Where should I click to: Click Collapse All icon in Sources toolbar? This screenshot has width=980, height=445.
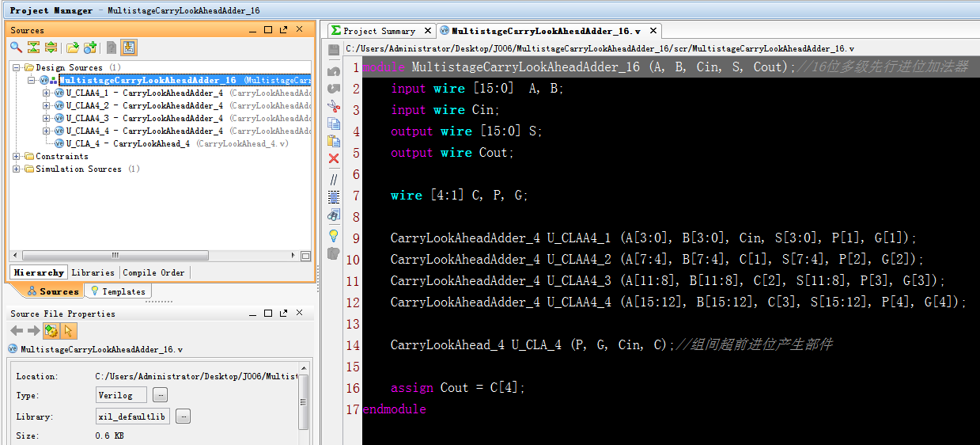[33, 48]
